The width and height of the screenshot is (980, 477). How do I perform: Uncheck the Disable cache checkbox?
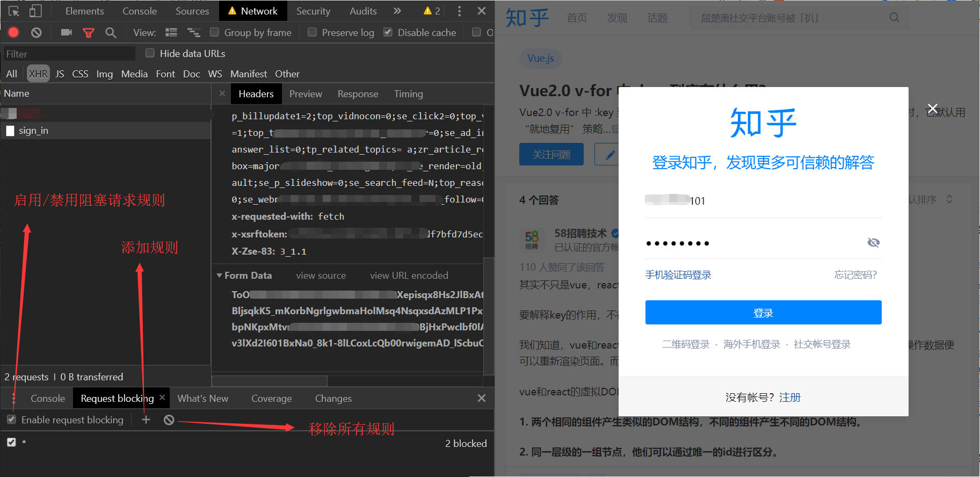pos(388,32)
